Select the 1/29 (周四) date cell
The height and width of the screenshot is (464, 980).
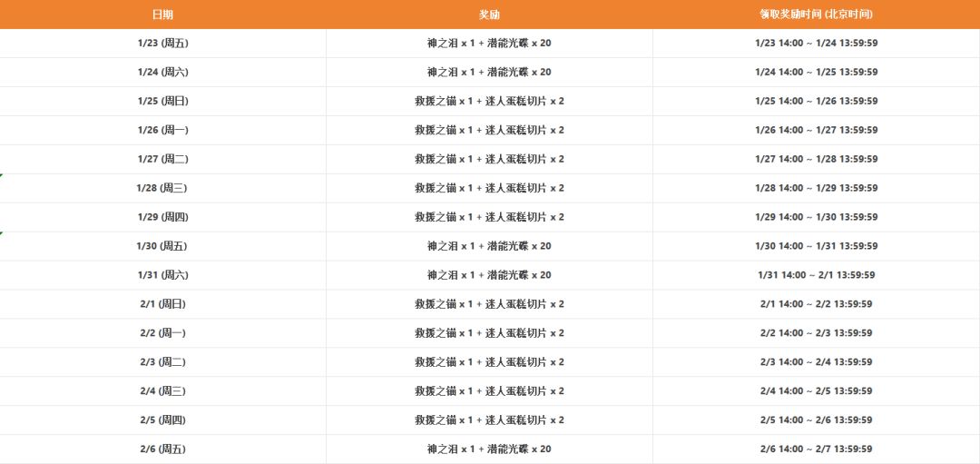click(x=162, y=218)
